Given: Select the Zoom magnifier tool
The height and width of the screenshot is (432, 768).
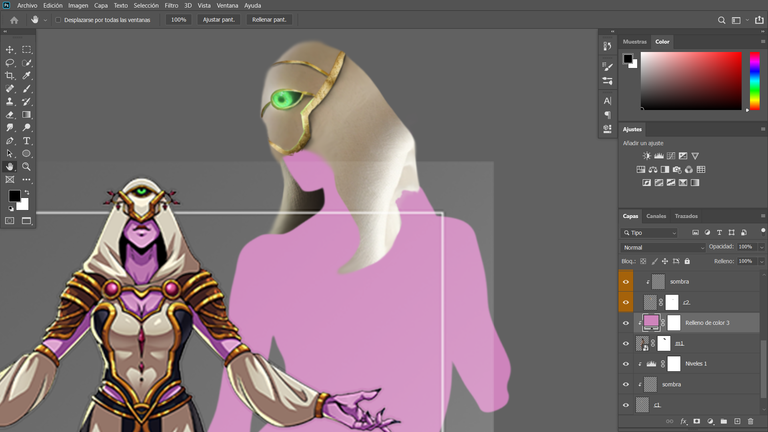Looking at the screenshot, I should [x=26, y=167].
